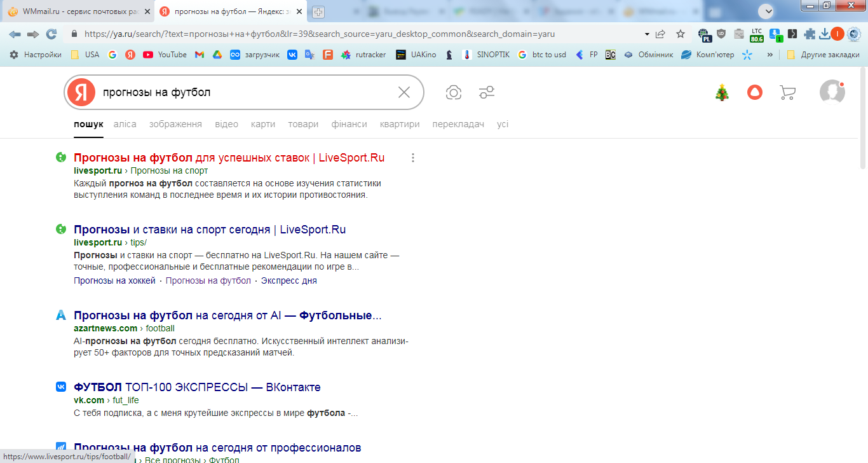The image size is (868, 463).
Task: Expand the address bar dropdown arrow
Action: (647, 34)
